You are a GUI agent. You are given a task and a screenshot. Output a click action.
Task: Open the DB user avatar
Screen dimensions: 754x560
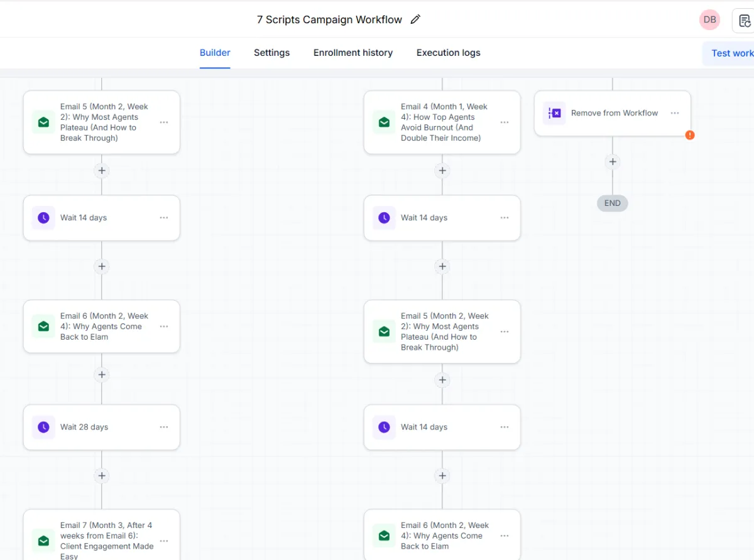point(709,19)
